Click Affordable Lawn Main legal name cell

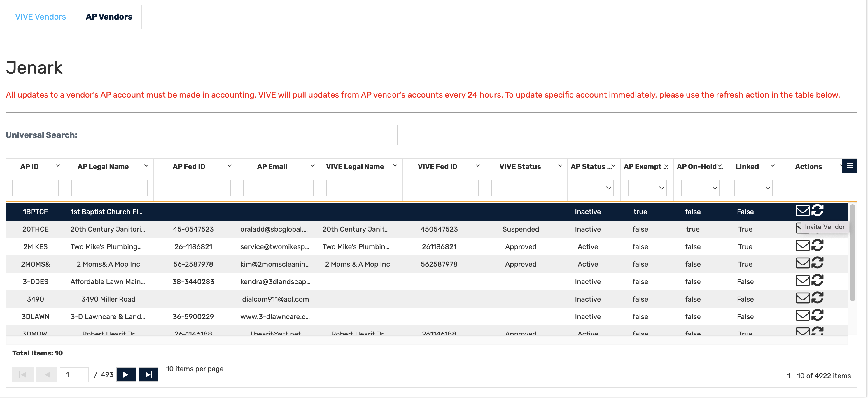click(x=108, y=282)
